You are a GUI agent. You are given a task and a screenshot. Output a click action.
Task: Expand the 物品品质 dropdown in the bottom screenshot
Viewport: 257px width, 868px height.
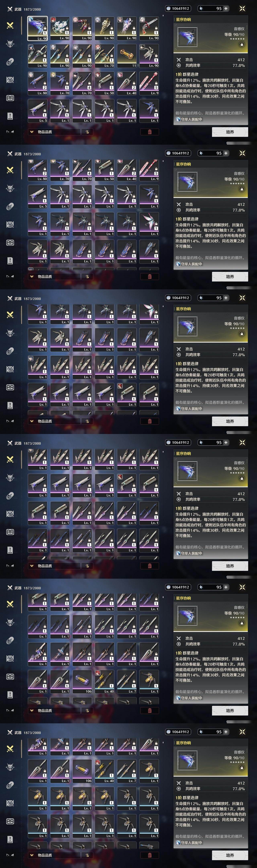pos(54,855)
